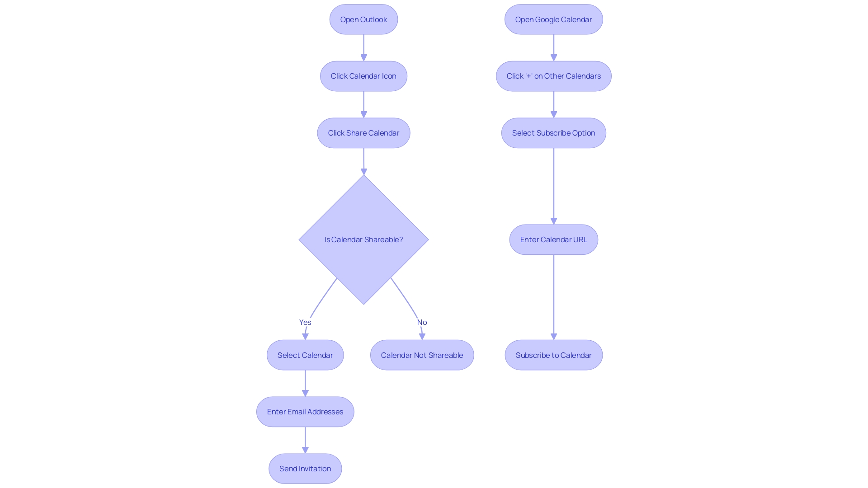Select the Subscribe to Calendar endpoint node
The height and width of the screenshot is (488, 868).
point(553,355)
